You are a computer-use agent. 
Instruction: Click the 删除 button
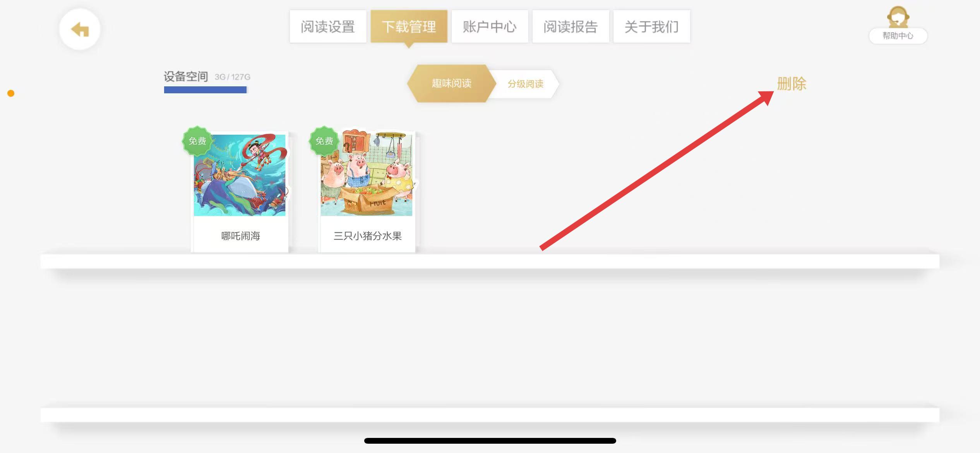pos(792,84)
